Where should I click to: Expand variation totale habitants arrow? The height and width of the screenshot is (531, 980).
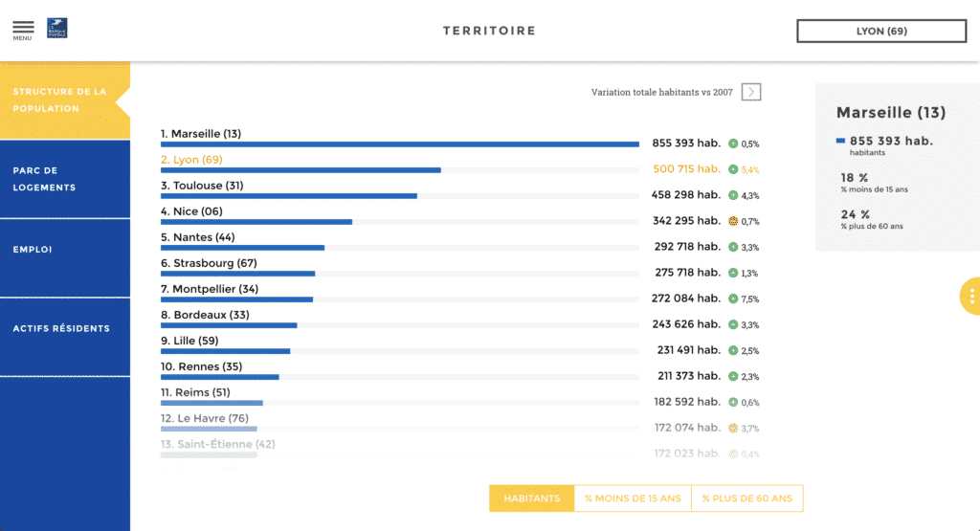[x=751, y=92]
